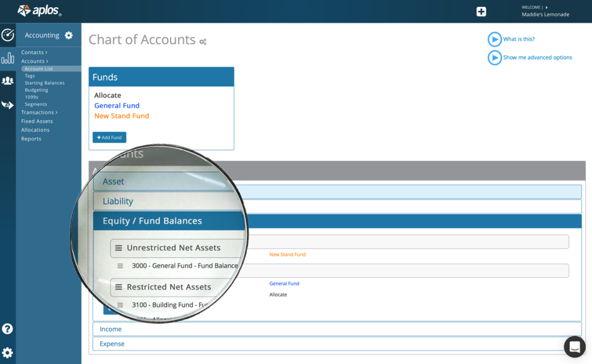This screenshot has width=592, height=364.
Task: Expand the Contacts menu
Action: coord(34,52)
